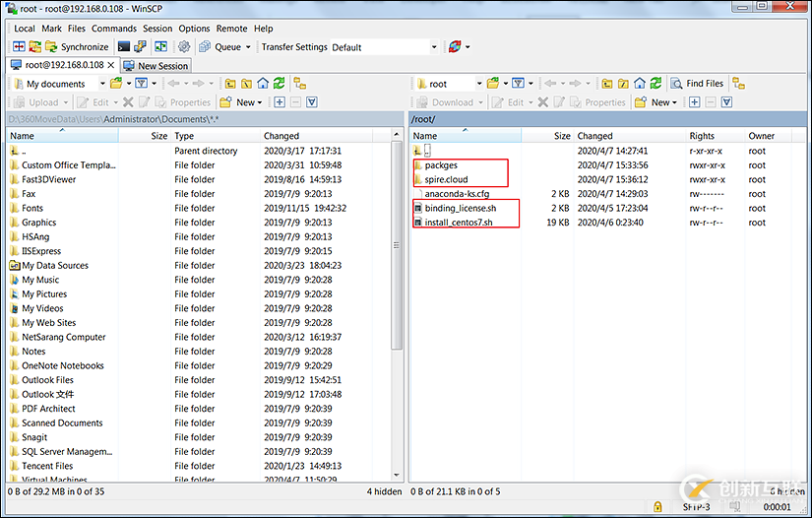
Task: Open the Files menu
Action: click(76, 29)
